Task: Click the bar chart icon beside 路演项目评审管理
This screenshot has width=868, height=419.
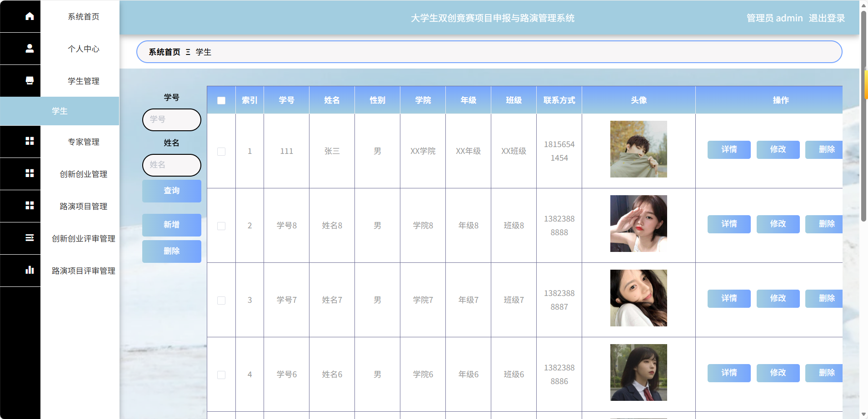Action: click(x=30, y=270)
